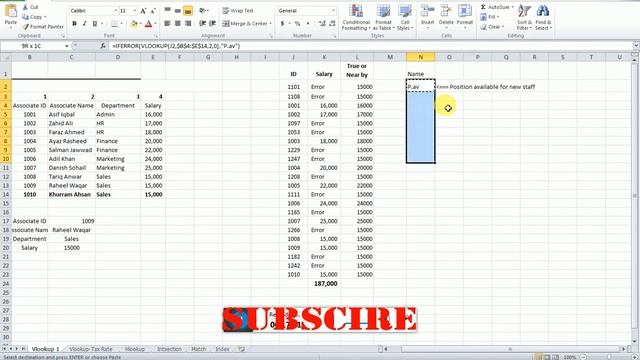Viewport: 640px width, 360px height.
Task: Open Cell Styles gallery
Action: 405,18
